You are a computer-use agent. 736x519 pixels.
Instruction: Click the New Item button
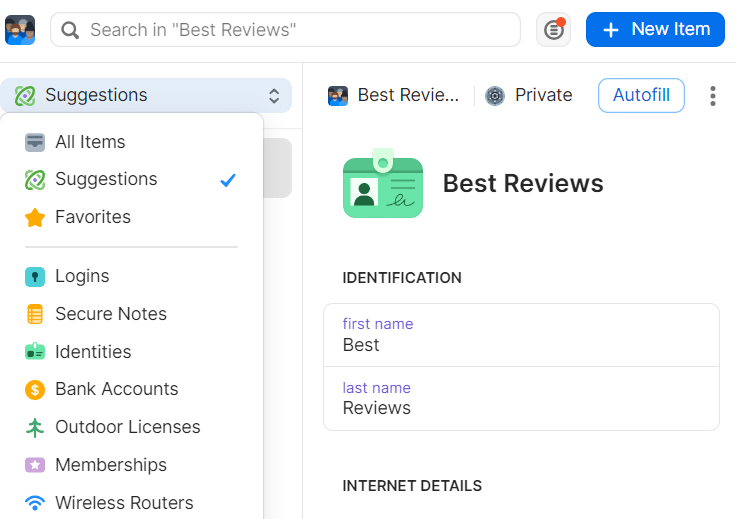point(655,30)
